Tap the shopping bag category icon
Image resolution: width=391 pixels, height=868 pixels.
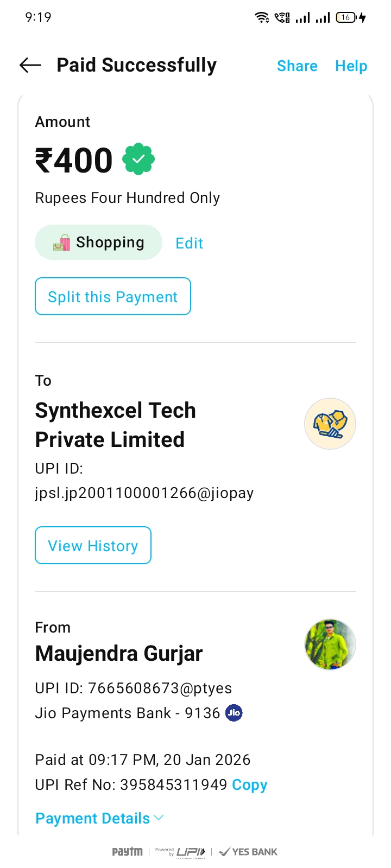62,242
